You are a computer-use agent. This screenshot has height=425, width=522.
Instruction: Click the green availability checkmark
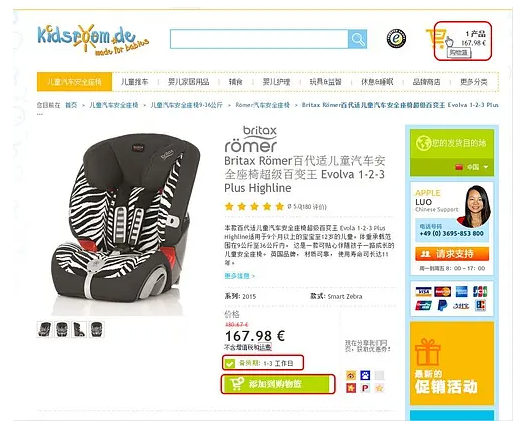(x=229, y=363)
